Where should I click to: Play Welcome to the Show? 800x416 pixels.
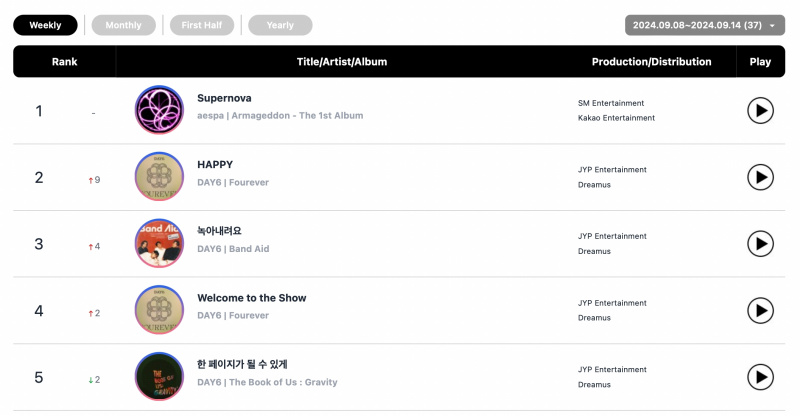[x=760, y=310]
